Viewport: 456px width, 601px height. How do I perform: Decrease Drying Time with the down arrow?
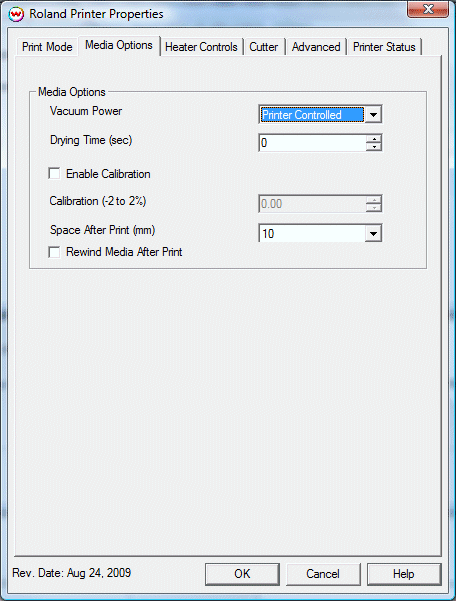coord(374,146)
